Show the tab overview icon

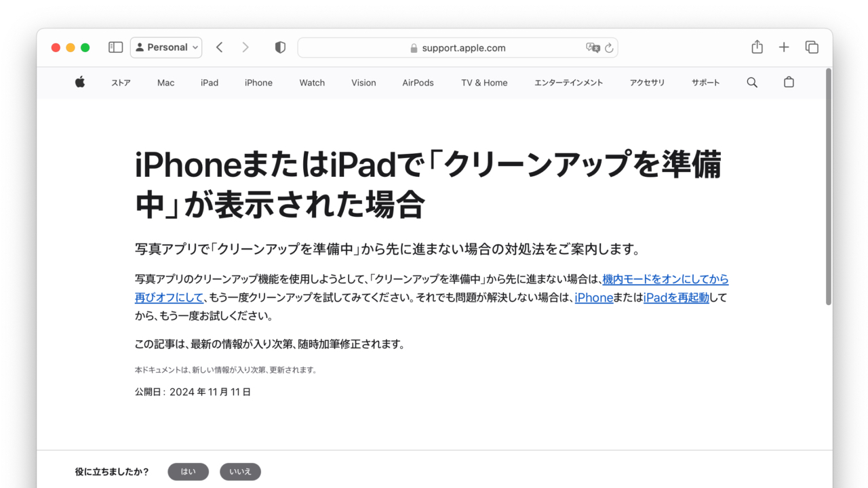click(812, 47)
